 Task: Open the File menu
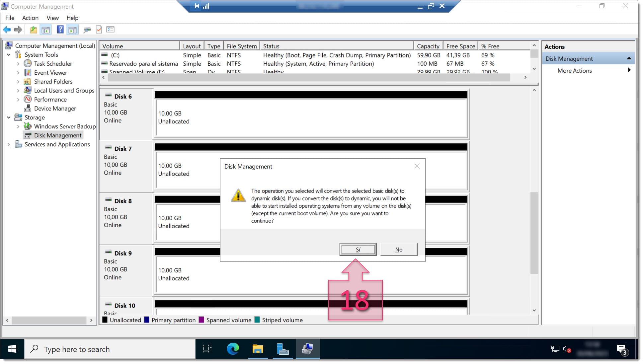pos(10,18)
